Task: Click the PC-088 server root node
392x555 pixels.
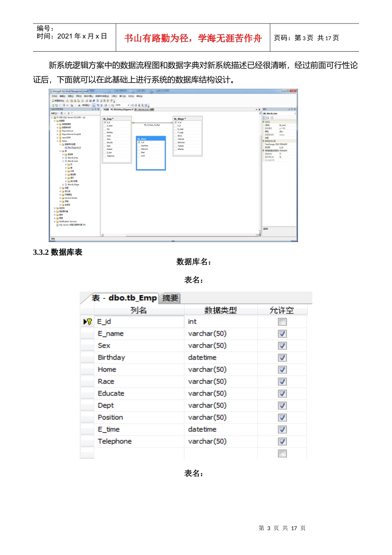Action: coord(70,117)
